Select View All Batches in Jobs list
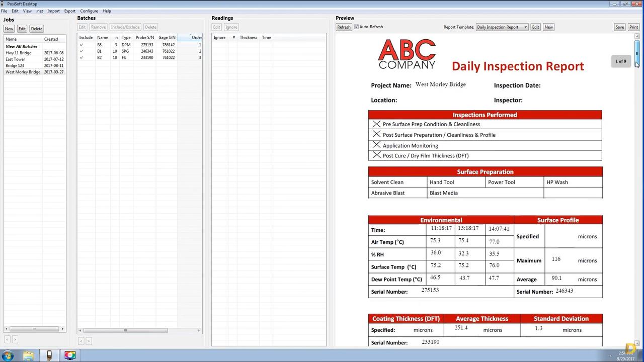This screenshot has height=362, width=644. click(x=22, y=46)
